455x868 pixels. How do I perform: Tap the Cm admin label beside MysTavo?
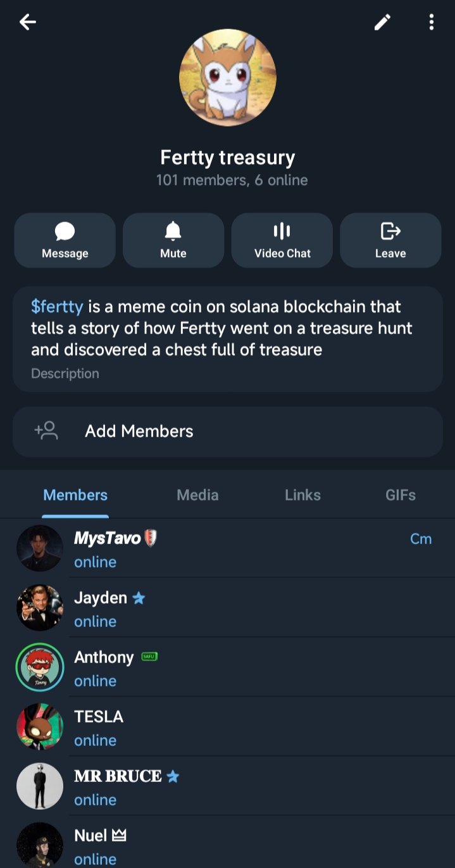[421, 538]
